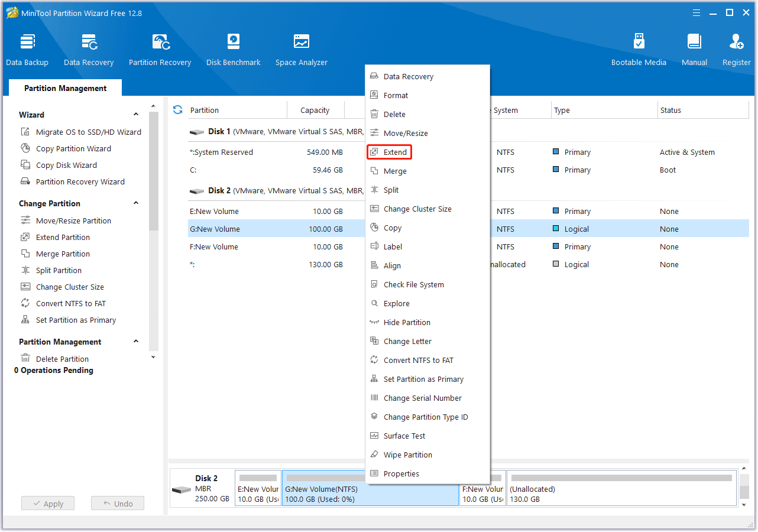Open Properties from the context menu
The width and height of the screenshot is (758, 532).
[x=427, y=473]
